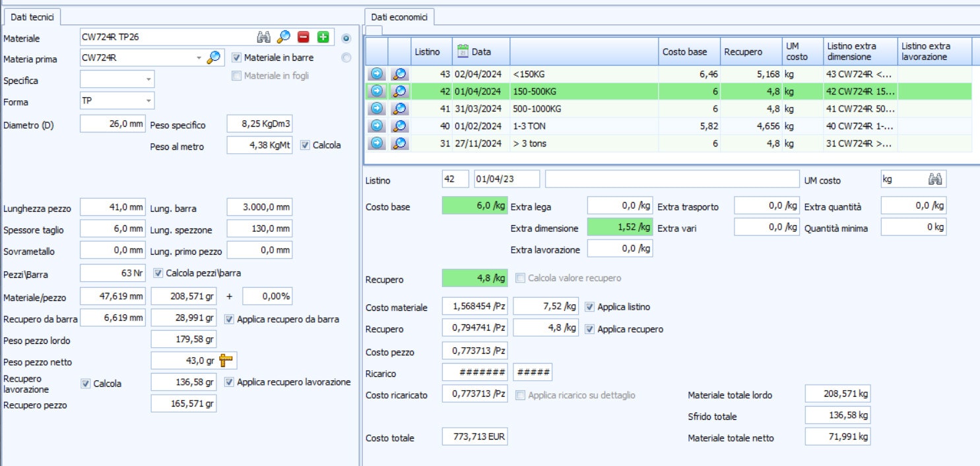The width and height of the screenshot is (980, 466).
Task: Click the Spessore taglio input field
Action: pyautogui.click(x=113, y=228)
